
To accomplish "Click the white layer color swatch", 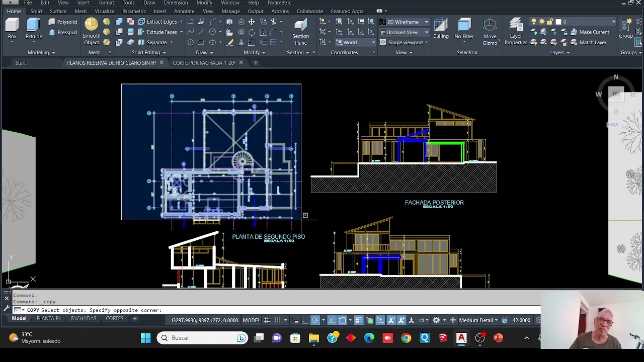I will point(558,22).
